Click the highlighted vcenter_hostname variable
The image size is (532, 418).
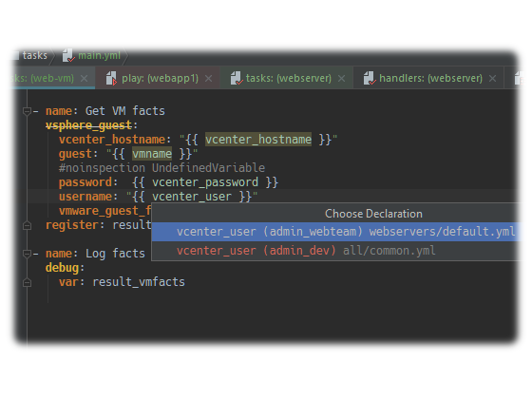(258, 140)
